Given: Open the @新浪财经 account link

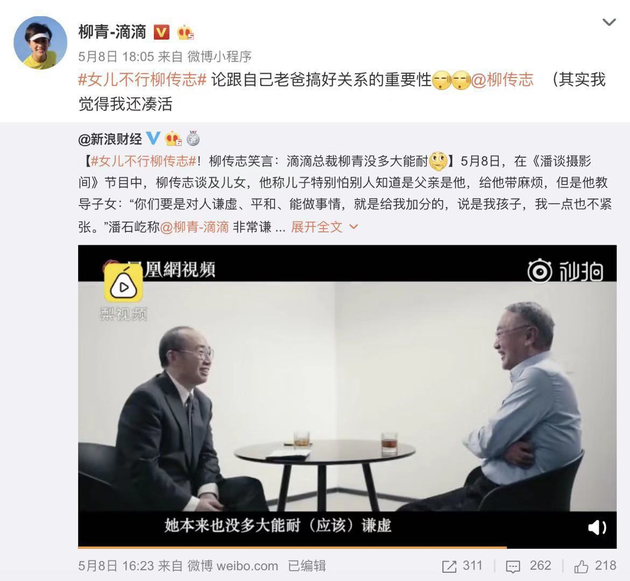Looking at the screenshot, I should (110, 139).
